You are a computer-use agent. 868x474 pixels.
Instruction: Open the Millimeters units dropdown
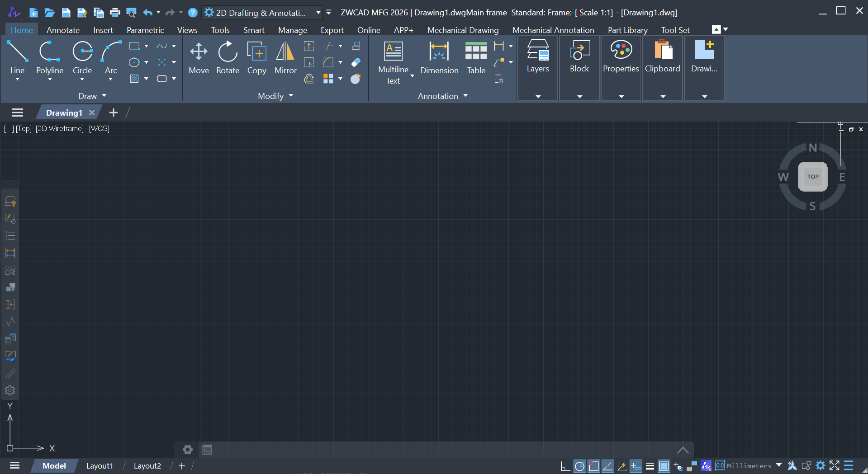[x=779, y=465]
